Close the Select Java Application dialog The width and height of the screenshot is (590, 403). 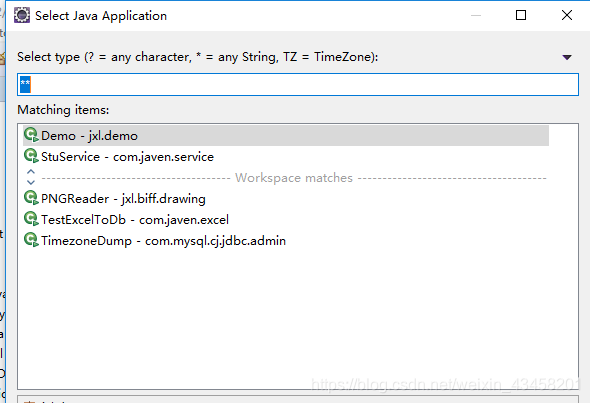coord(567,15)
